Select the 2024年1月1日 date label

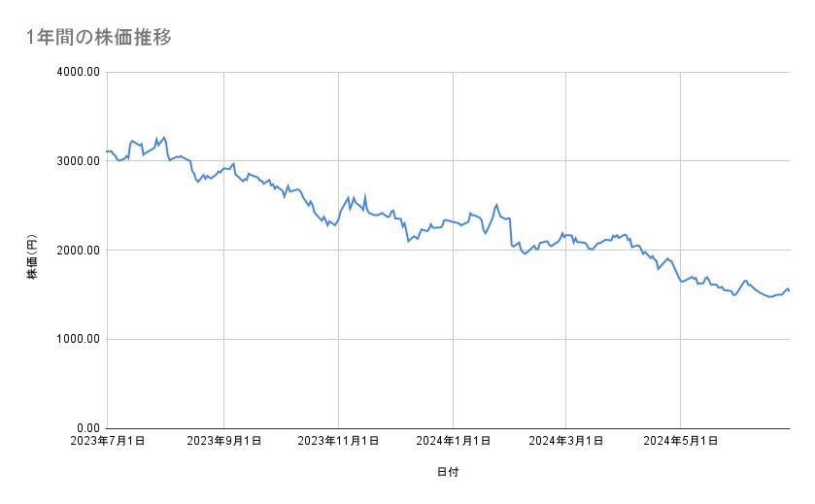click(x=454, y=442)
